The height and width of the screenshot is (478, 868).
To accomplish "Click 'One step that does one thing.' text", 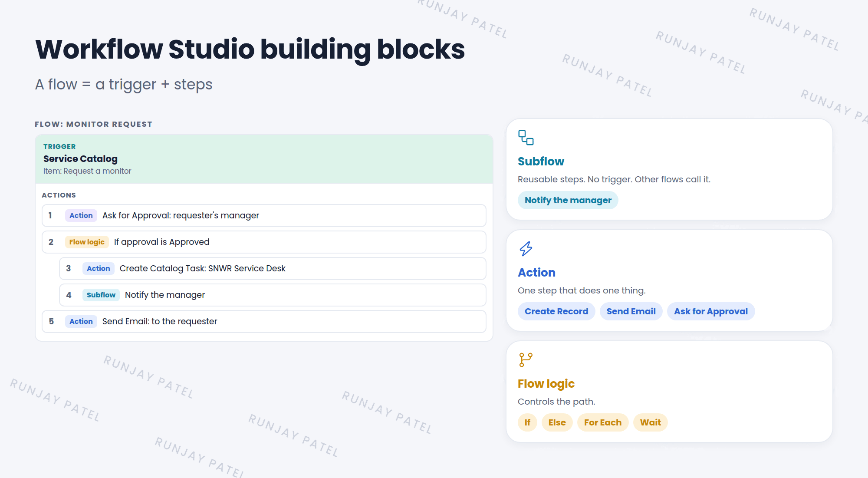I will click(582, 290).
